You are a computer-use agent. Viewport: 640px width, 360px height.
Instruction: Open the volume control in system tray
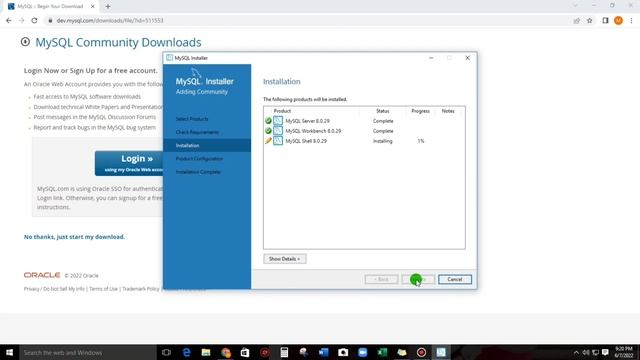586,353
